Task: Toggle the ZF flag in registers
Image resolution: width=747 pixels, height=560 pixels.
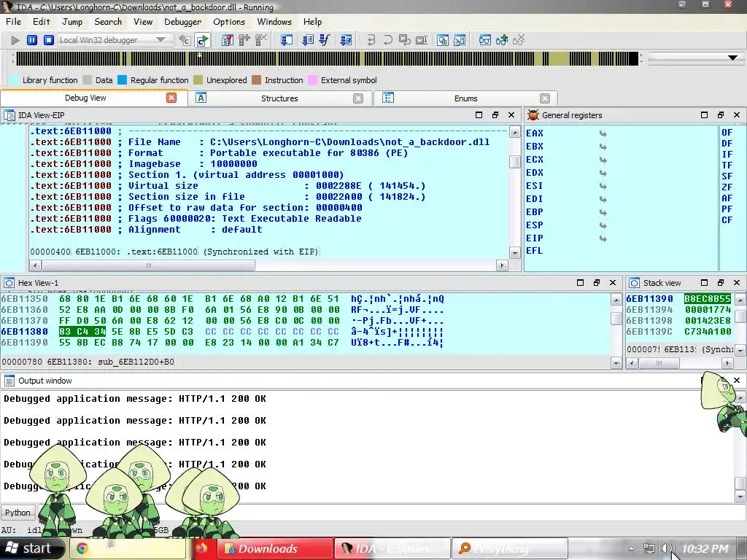Action: pyautogui.click(x=727, y=187)
